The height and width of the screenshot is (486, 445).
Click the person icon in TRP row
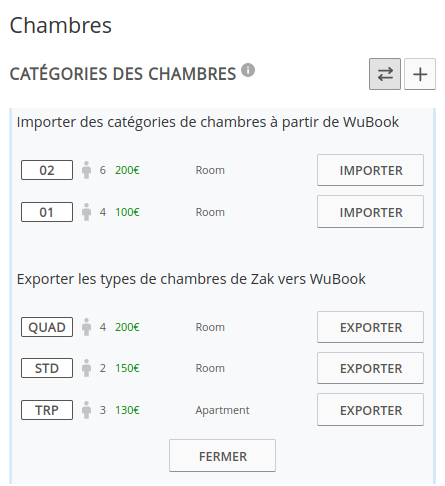[86, 410]
